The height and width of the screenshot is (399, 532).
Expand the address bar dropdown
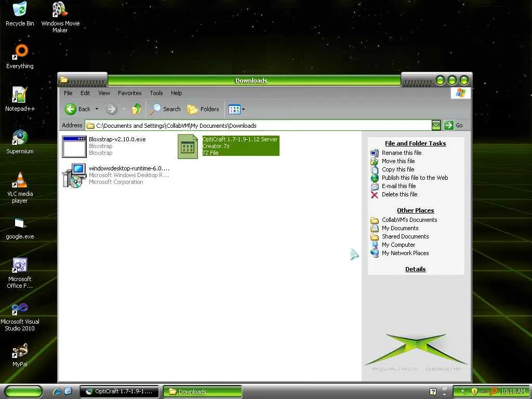(436, 125)
